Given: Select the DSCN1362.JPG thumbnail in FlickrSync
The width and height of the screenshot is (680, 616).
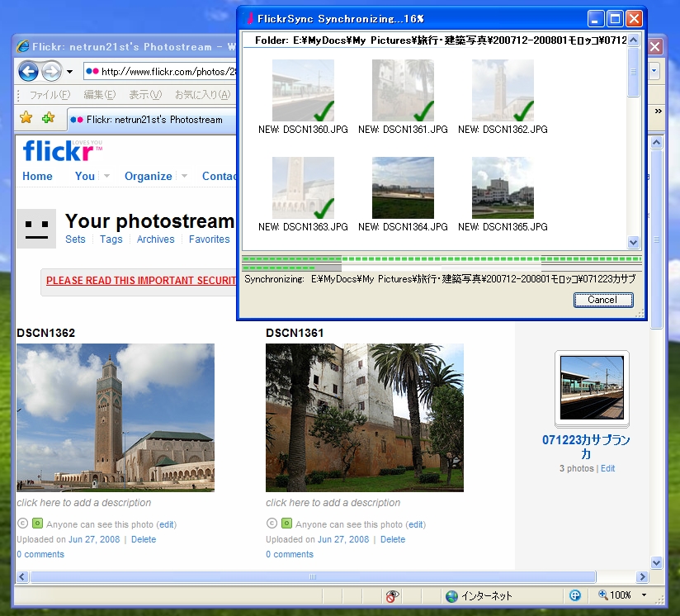Looking at the screenshot, I should tap(503, 90).
